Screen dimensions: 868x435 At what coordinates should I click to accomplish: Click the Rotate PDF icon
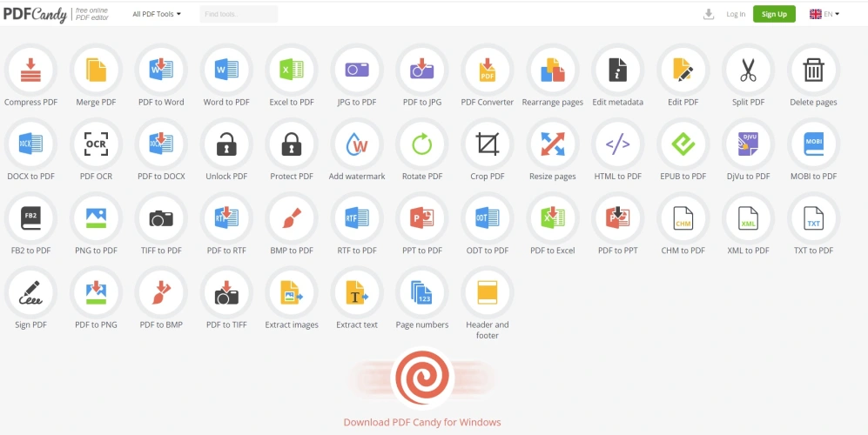click(x=422, y=144)
